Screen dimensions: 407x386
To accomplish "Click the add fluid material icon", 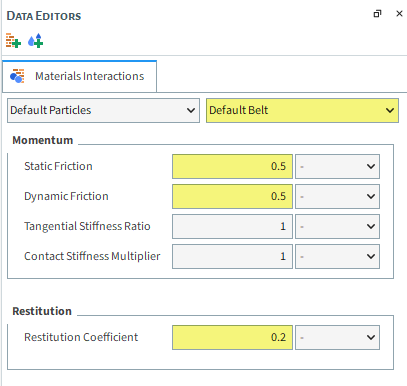I will tap(36, 41).
